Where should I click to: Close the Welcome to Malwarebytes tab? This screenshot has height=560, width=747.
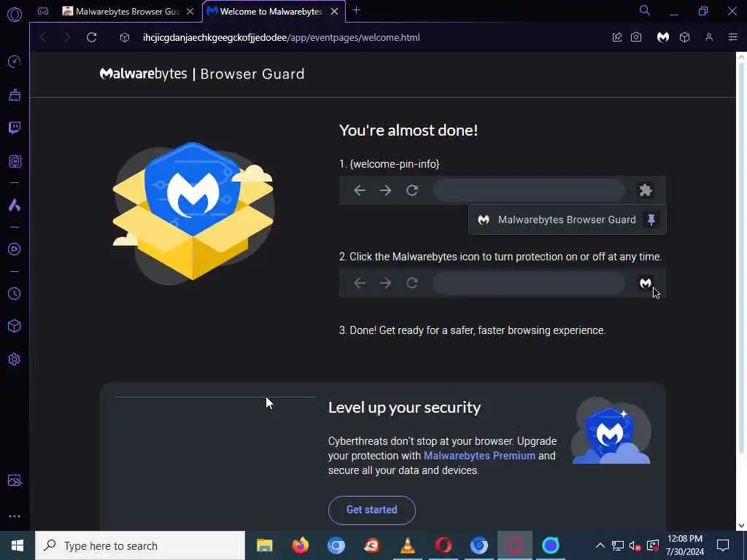tap(334, 12)
